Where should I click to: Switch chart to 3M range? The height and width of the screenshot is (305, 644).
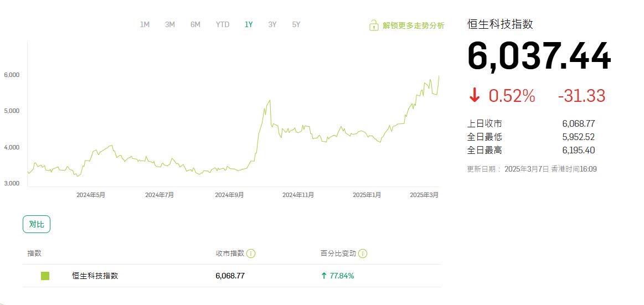[170, 24]
